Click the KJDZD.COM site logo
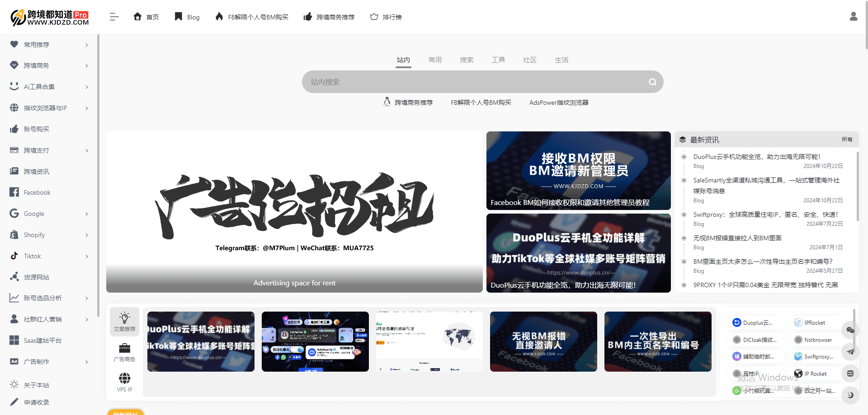 [50, 17]
